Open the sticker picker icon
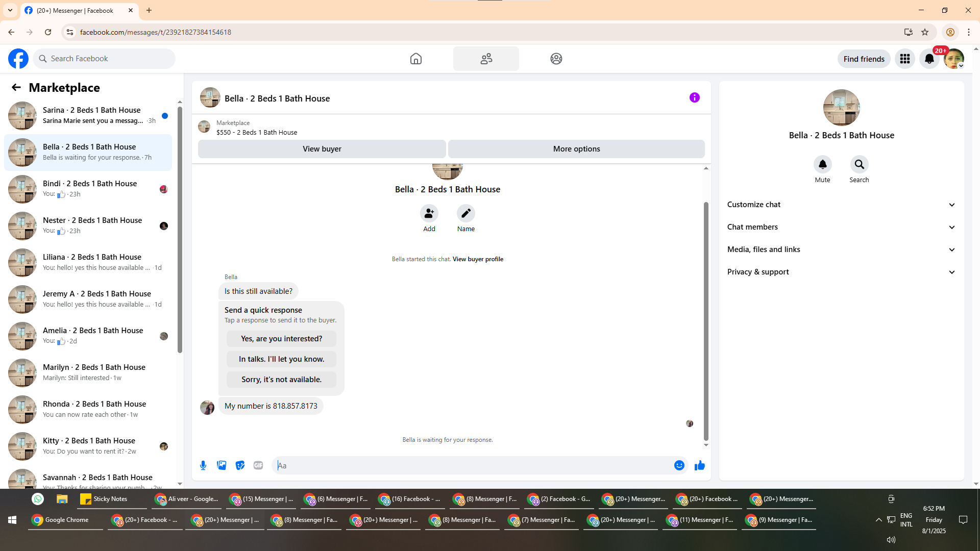 240,465
